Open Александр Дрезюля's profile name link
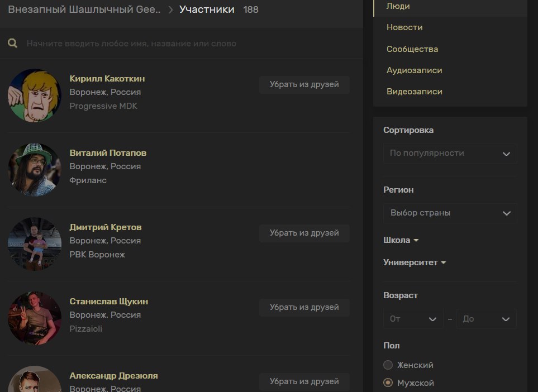Viewport: 538px width, 392px height. point(113,376)
